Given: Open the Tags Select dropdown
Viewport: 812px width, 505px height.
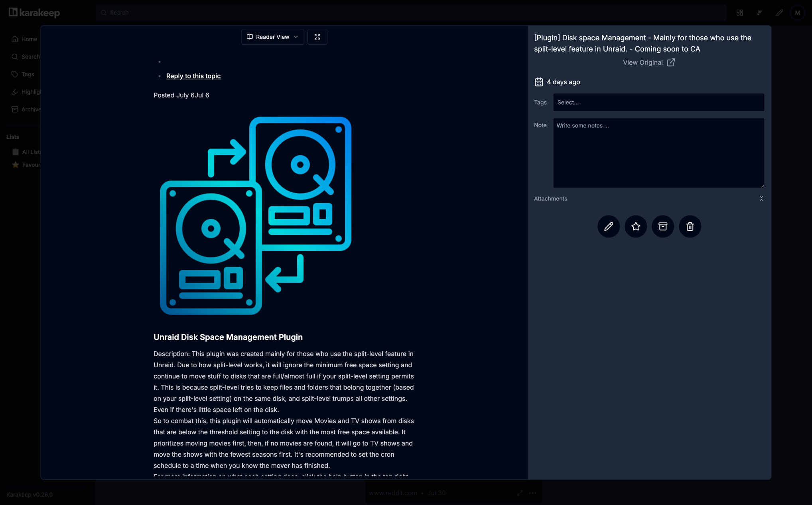Looking at the screenshot, I should coord(658,102).
